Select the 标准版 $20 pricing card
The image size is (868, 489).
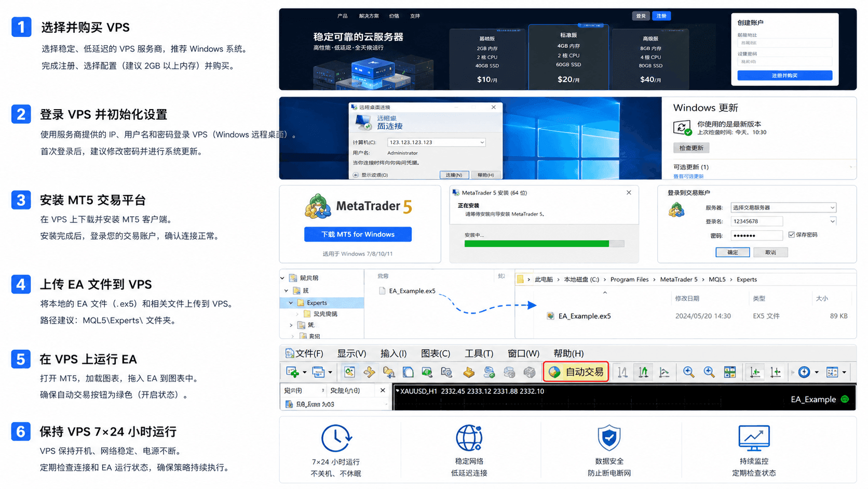(568, 57)
